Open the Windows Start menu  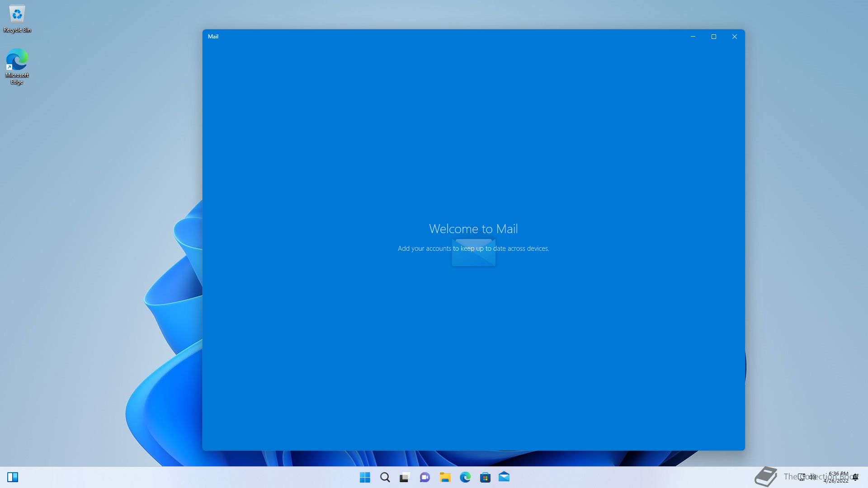click(365, 477)
